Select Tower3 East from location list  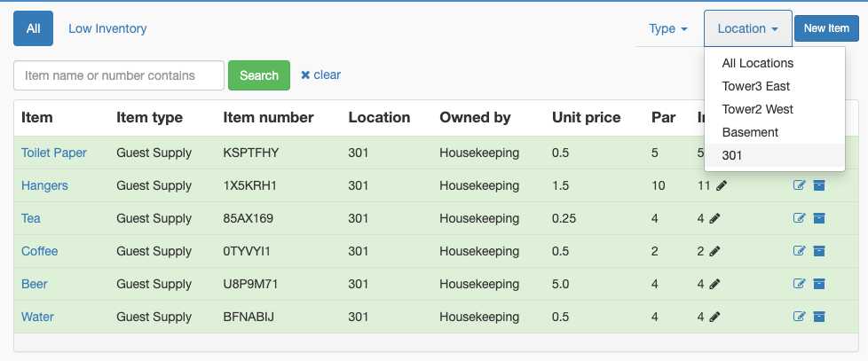pyautogui.click(x=755, y=86)
